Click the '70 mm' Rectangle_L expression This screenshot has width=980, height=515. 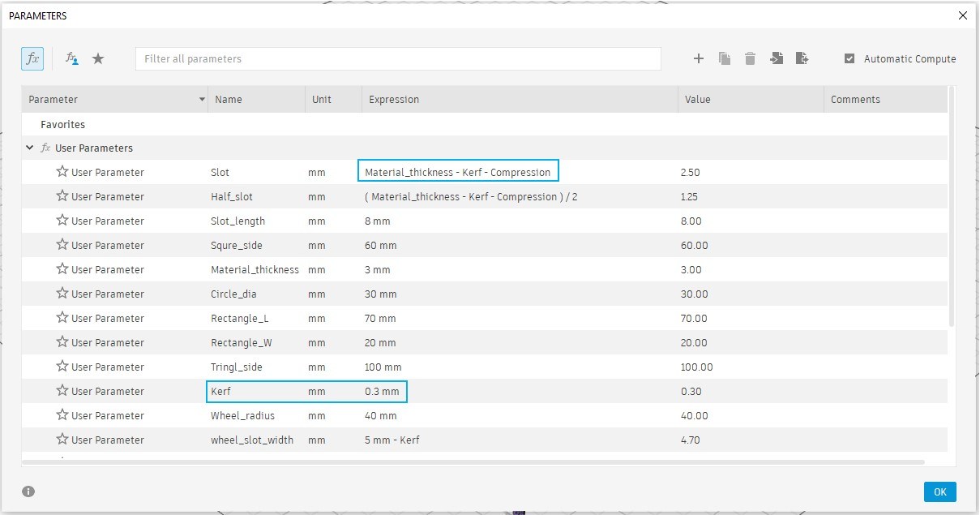pos(380,318)
